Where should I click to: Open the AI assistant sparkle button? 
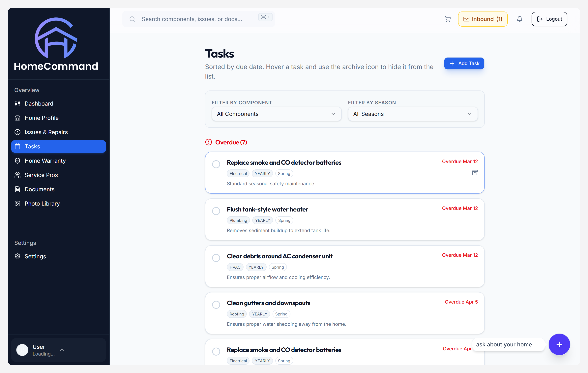tap(559, 344)
